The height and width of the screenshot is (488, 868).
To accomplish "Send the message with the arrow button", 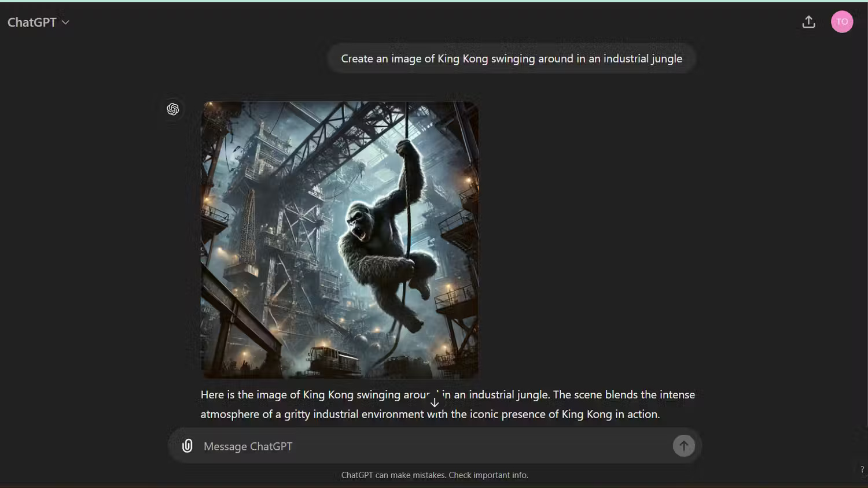I will 683,446.
